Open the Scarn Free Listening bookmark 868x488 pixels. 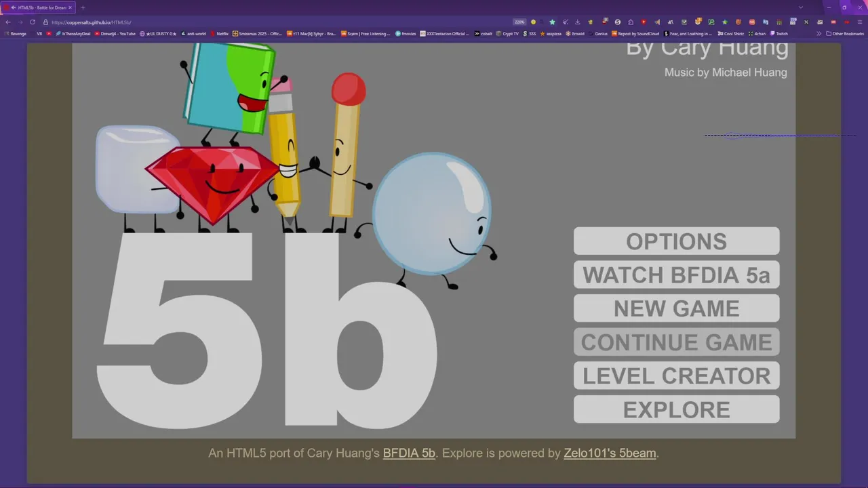coord(366,33)
